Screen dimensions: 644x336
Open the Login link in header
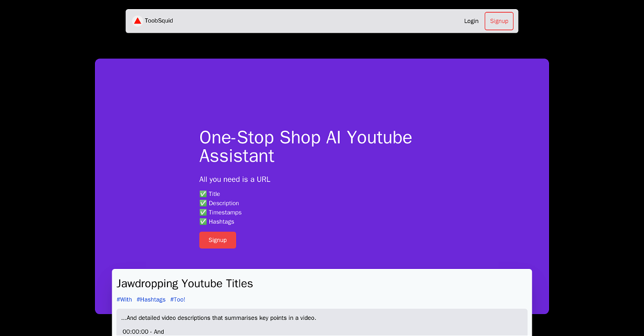point(471,21)
